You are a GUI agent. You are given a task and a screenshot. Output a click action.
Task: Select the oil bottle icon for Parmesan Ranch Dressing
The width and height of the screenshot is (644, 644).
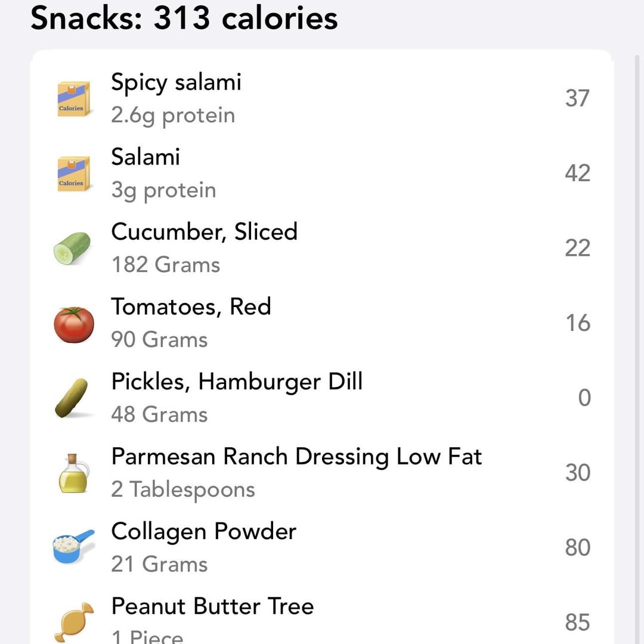[73, 472]
